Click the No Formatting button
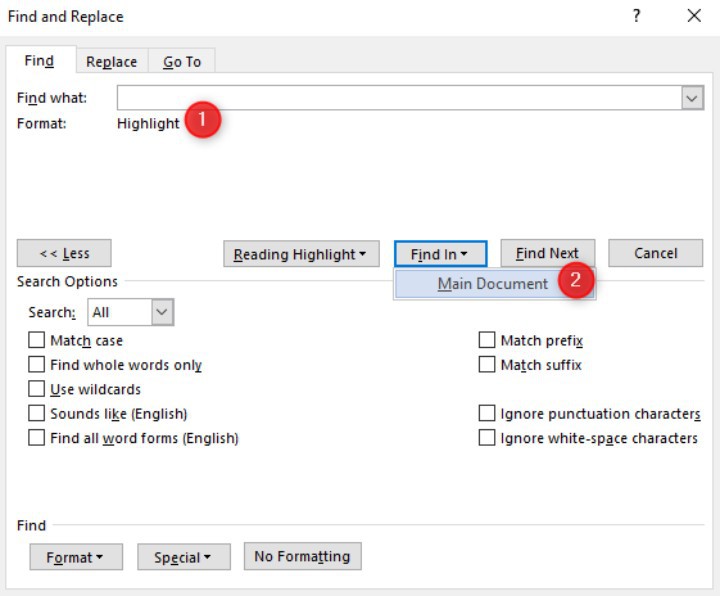The width and height of the screenshot is (720, 596). [302, 557]
